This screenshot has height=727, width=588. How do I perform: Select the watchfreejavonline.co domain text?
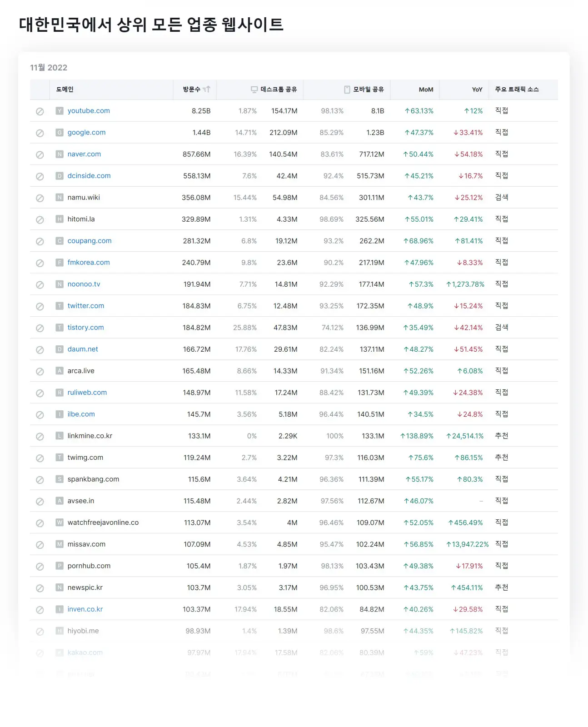(103, 523)
